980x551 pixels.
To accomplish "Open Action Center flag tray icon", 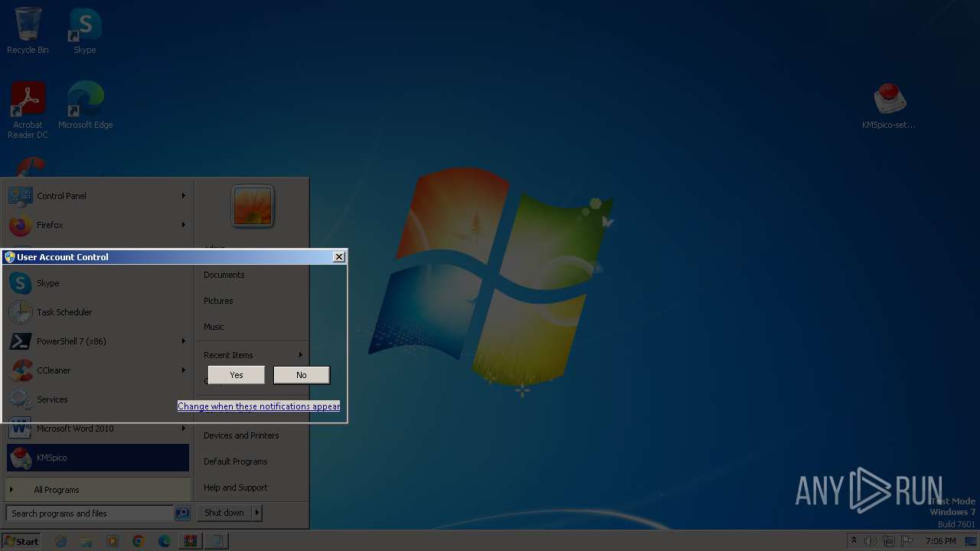I will tap(907, 541).
